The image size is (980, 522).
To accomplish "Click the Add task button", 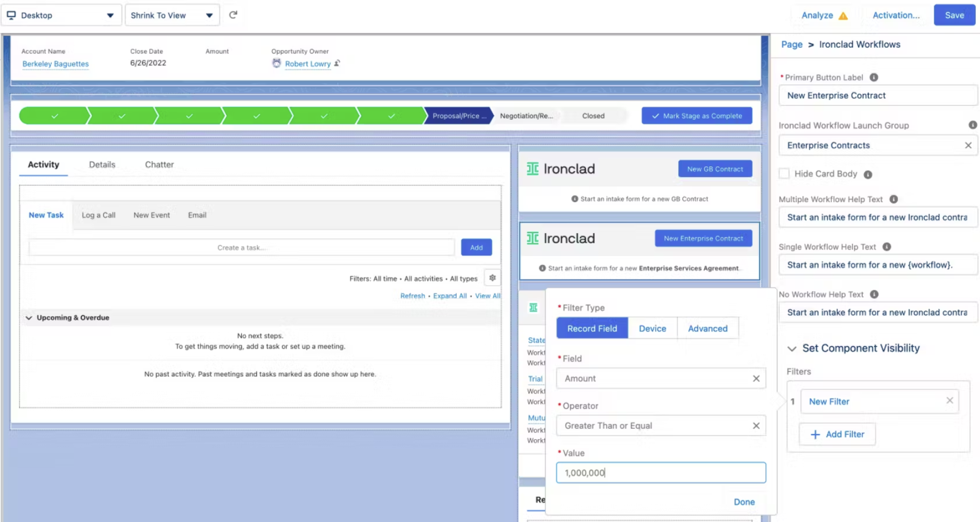I will [x=476, y=248].
